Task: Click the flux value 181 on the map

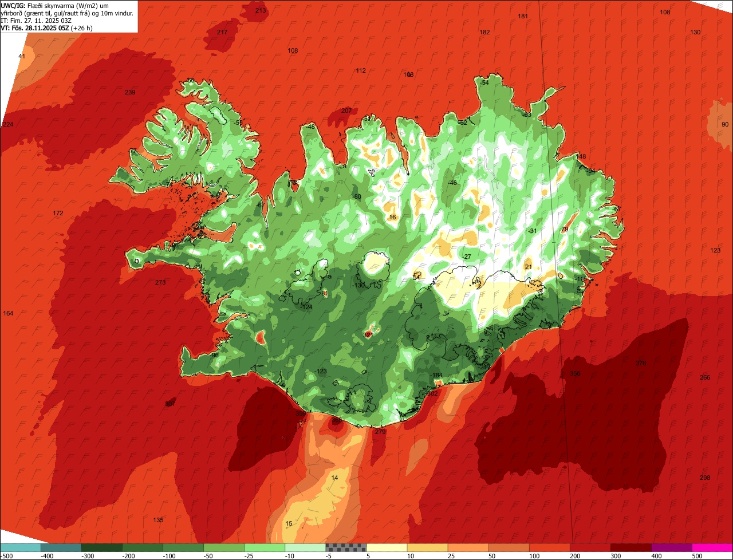Action: tap(523, 16)
